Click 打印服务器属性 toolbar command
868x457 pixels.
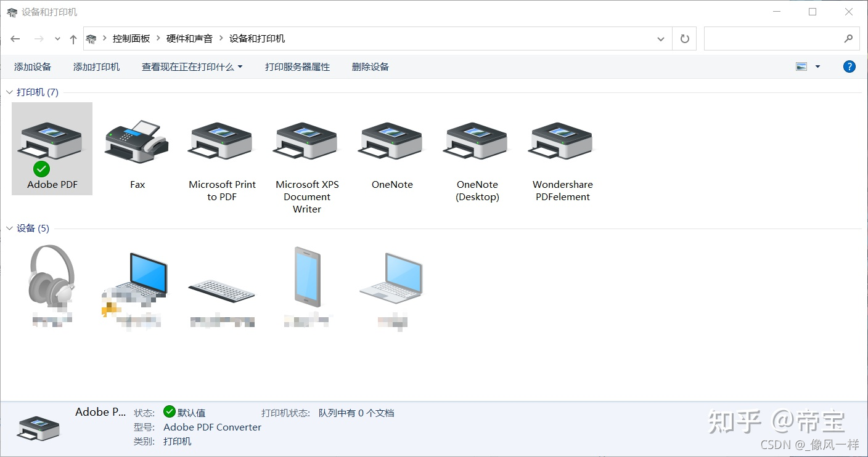[x=298, y=67]
